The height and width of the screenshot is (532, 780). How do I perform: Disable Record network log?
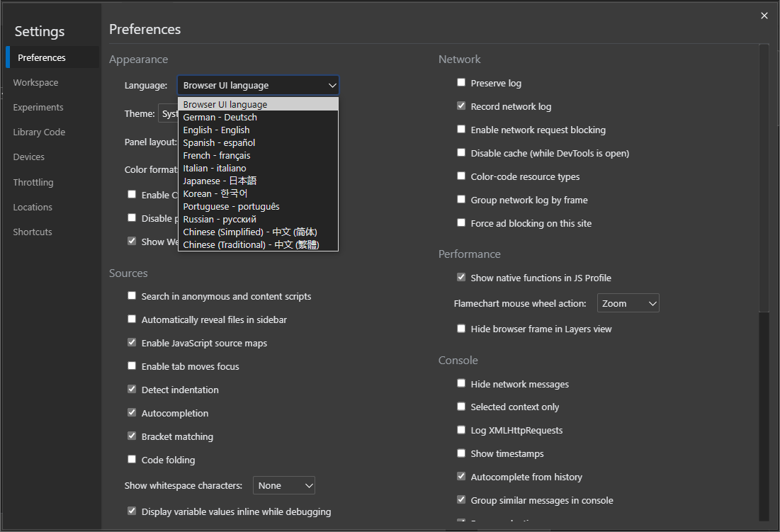pos(461,106)
